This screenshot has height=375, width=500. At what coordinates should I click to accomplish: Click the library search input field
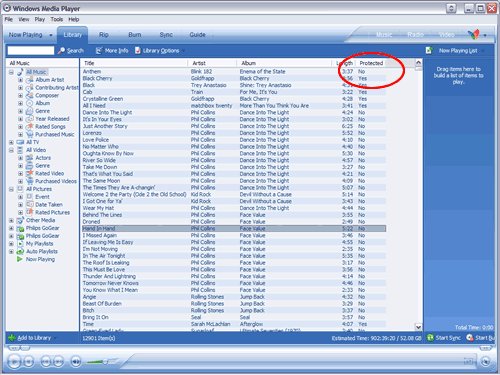31,51
